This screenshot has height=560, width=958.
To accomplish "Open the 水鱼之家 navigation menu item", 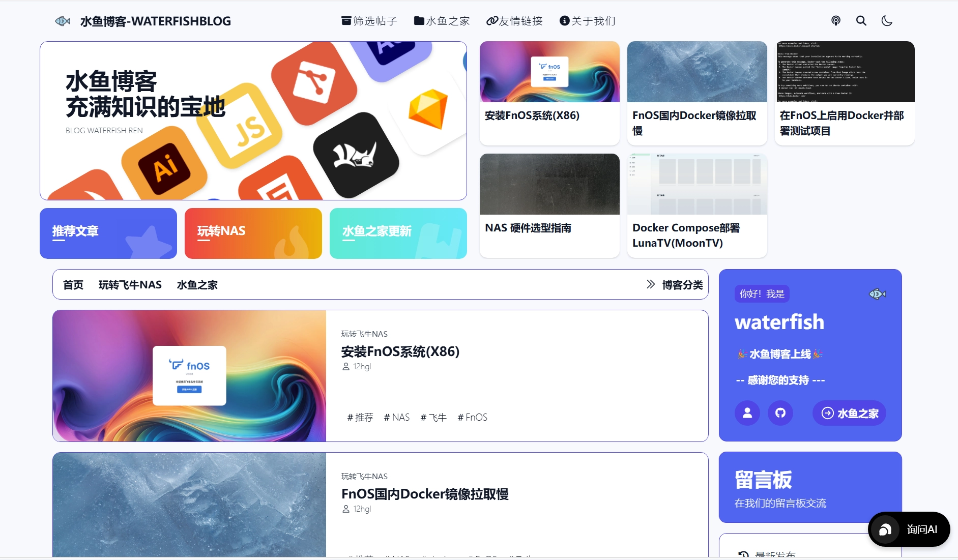I will [442, 21].
